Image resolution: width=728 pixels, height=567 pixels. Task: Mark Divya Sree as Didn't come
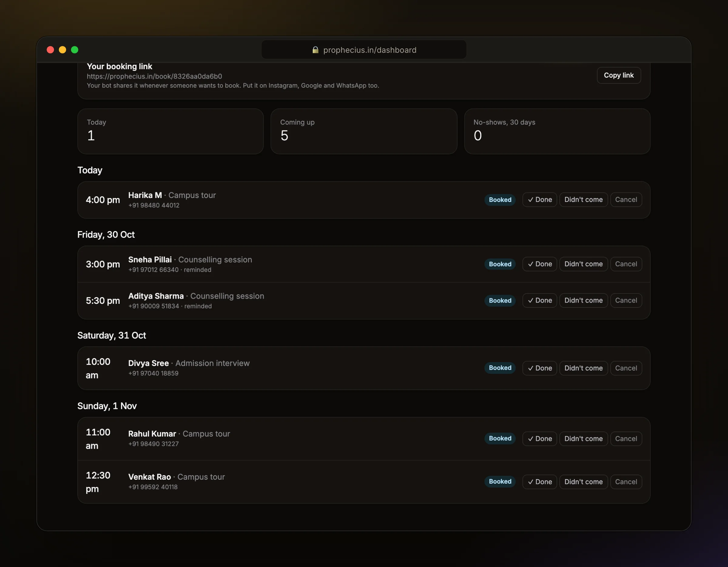(583, 368)
